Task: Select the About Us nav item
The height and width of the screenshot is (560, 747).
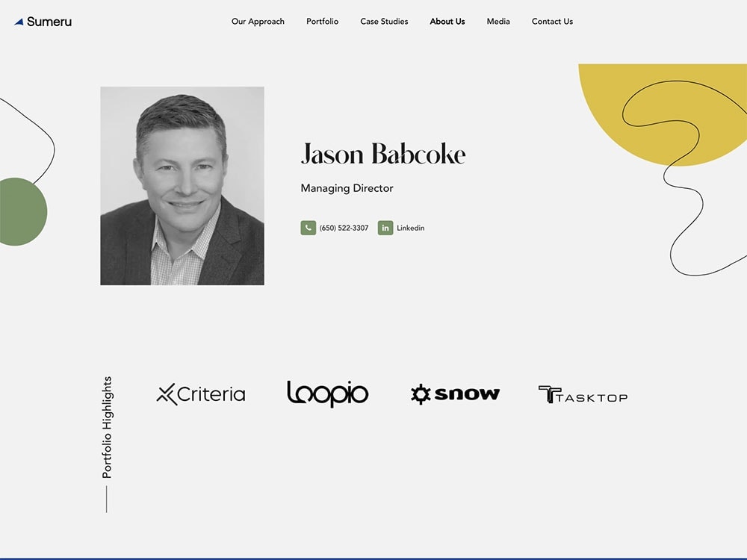Action: coord(447,22)
